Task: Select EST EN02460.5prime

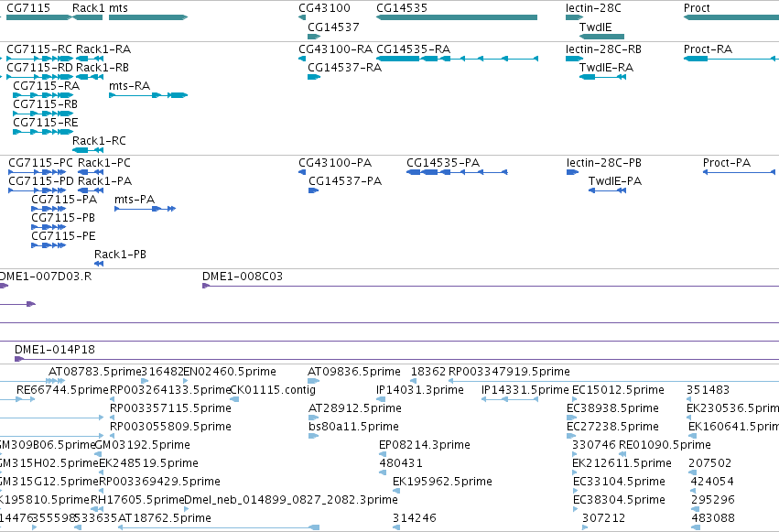Action: [x=185, y=381]
